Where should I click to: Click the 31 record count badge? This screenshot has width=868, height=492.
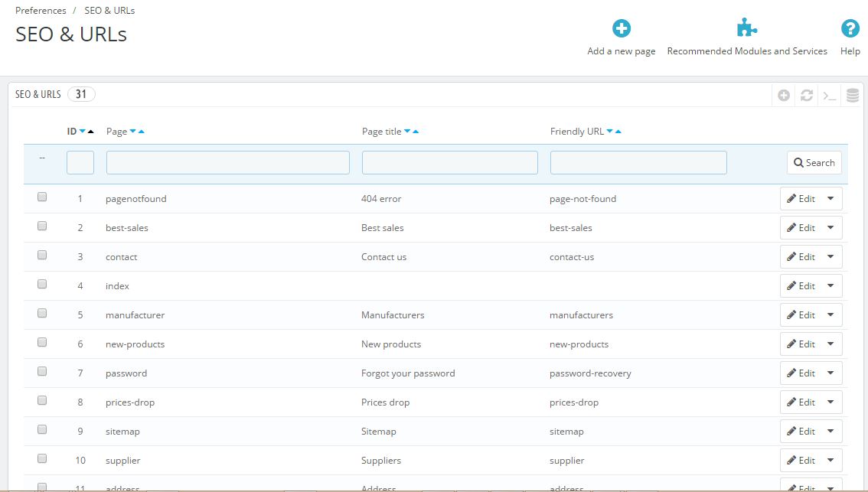click(81, 94)
